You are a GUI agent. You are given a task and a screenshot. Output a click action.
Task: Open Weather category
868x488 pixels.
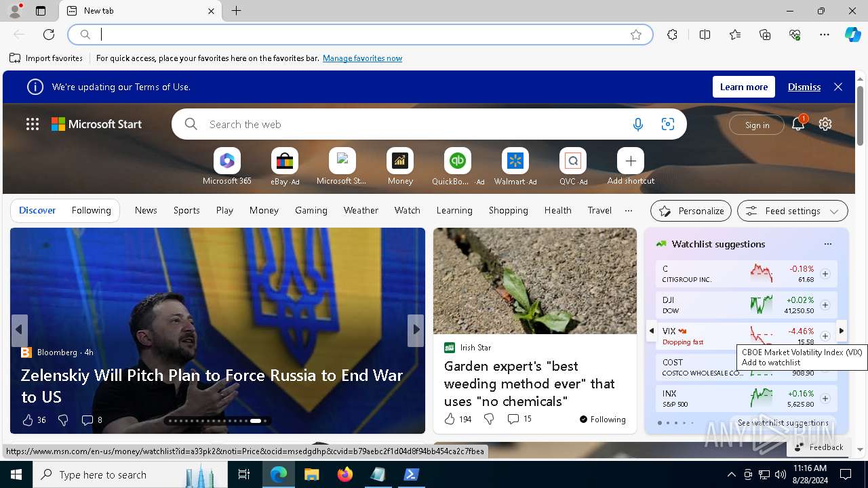361,210
